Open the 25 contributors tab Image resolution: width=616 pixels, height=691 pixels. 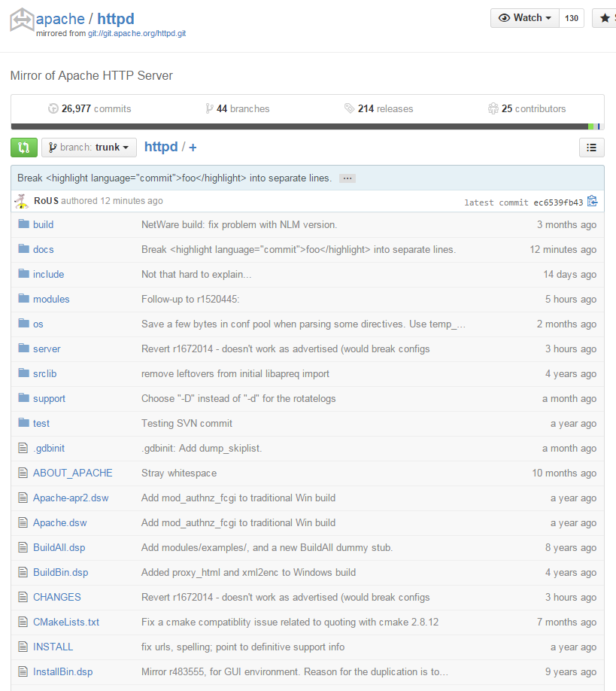click(x=526, y=108)
